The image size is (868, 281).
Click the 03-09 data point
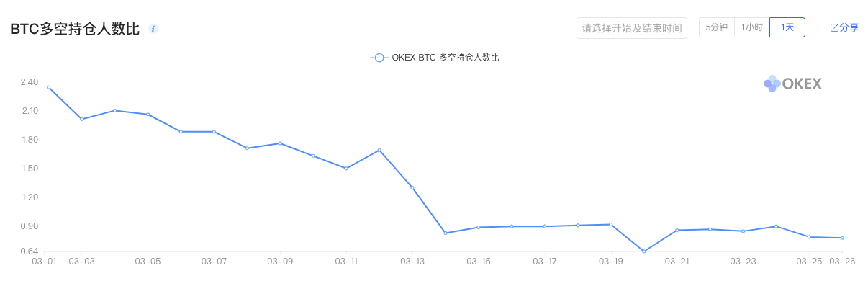(x=280, y=143)
